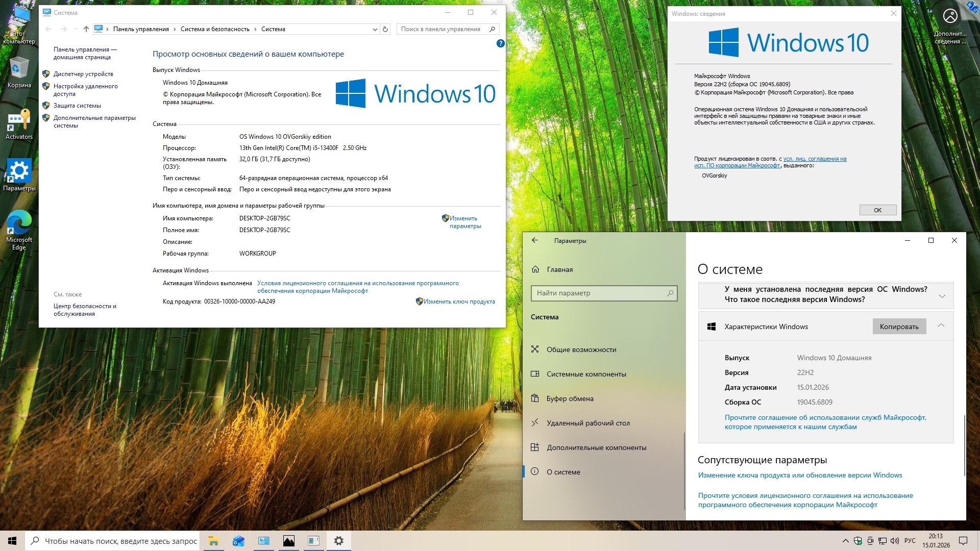This screenshot has width=980, height=551.
Task: Collapse the Характеристики Windows section
Action: [x=941, y=326]
